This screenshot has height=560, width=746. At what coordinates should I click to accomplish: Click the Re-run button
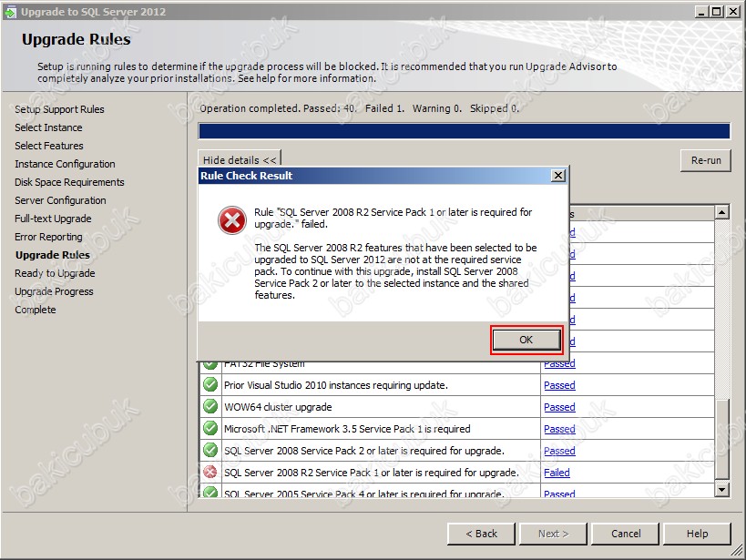pos(706,161)
